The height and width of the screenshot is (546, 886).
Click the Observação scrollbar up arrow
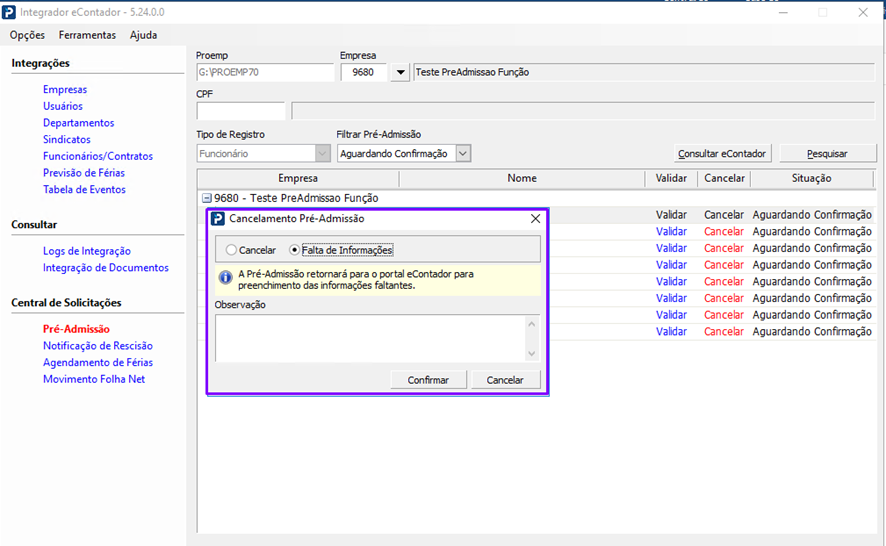pyautogui.click(x=532, y=324)
